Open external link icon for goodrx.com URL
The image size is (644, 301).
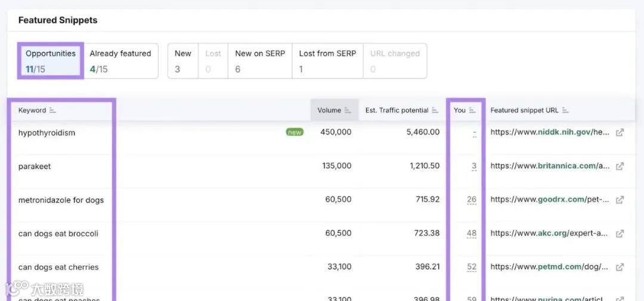tap(620, 199)
